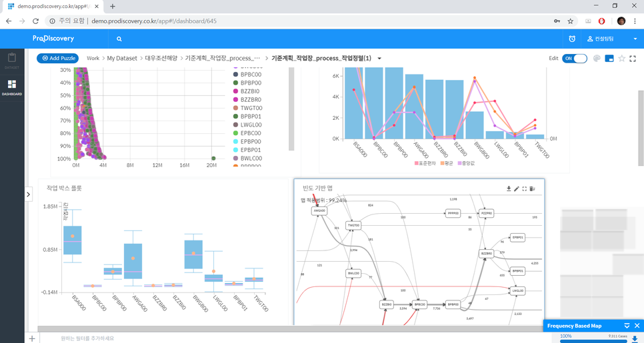Download the frequency map widget
Viewport: 644px width, 343px height.
509,189
